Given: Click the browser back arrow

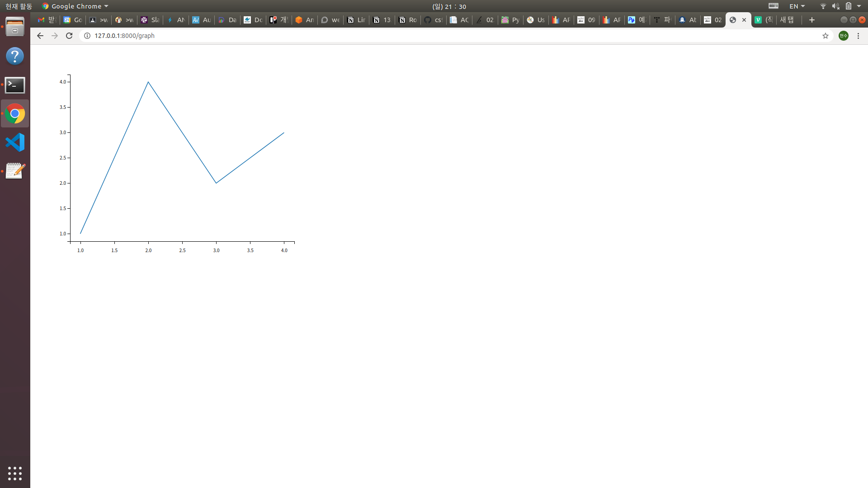Looking at the screenshot, I should coord(40,36).
